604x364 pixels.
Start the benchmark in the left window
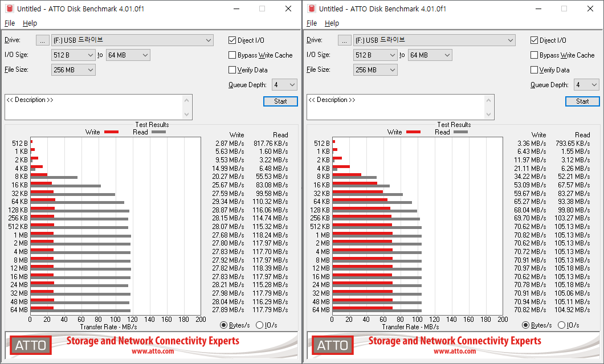[x=280, y=101]
